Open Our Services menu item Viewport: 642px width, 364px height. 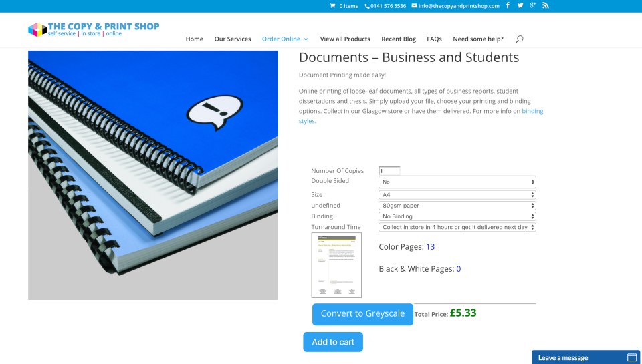pos(233,39)
